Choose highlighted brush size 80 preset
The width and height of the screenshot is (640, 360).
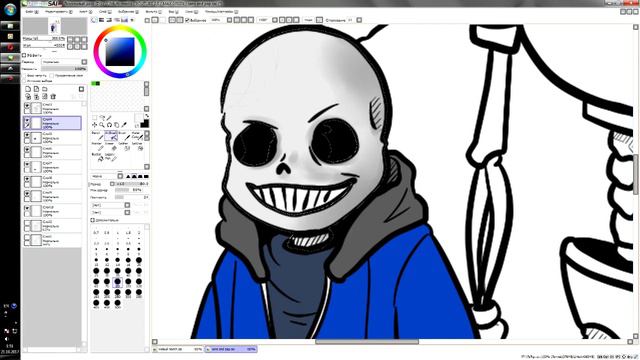click(118, 282)
